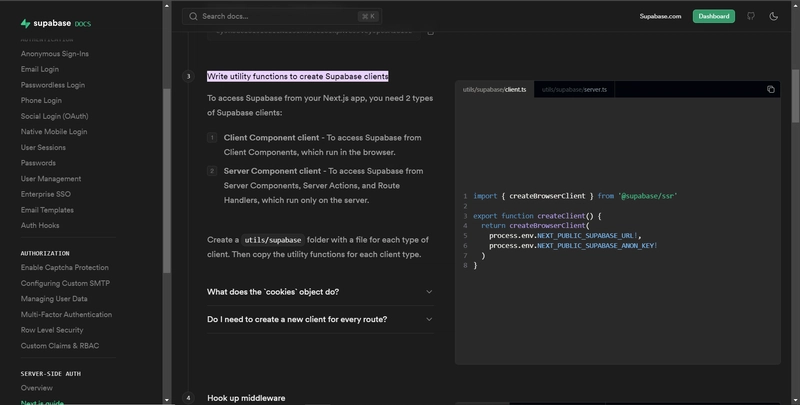Click the sidebar scrollbar thumb
Viewport: 800px width, 405px height.
point(166,181)
